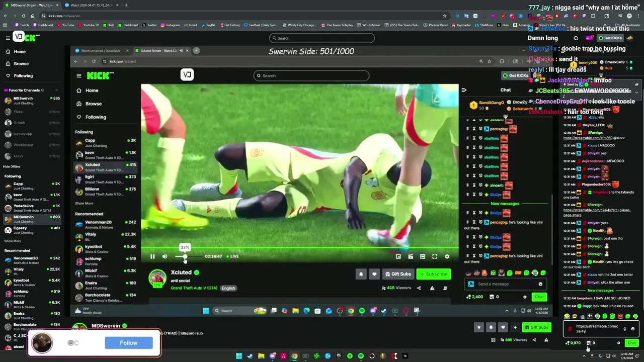
Task: Expand Show More under outer Following list
Action: (x=13, y=241)
